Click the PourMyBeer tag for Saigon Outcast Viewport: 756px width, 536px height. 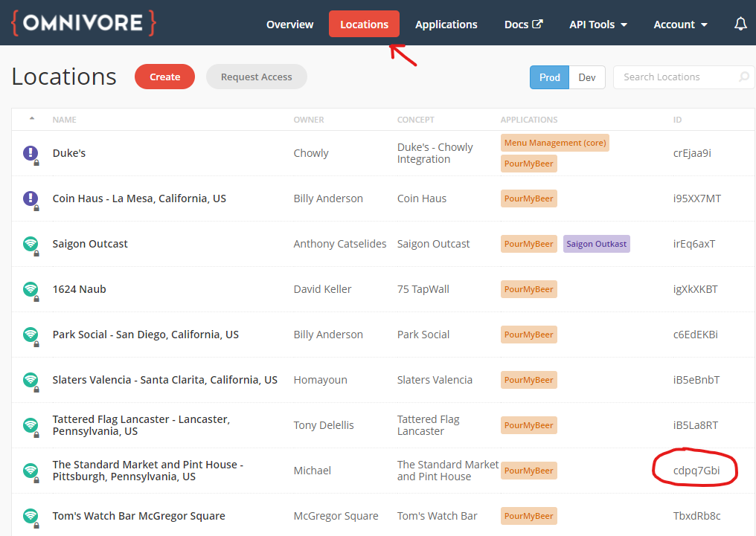(529, 244)
